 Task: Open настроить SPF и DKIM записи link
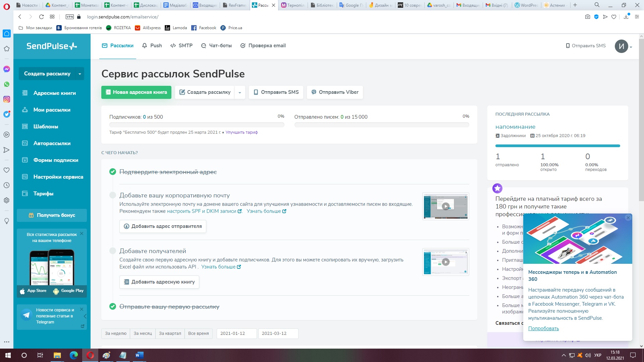point(204,211)
